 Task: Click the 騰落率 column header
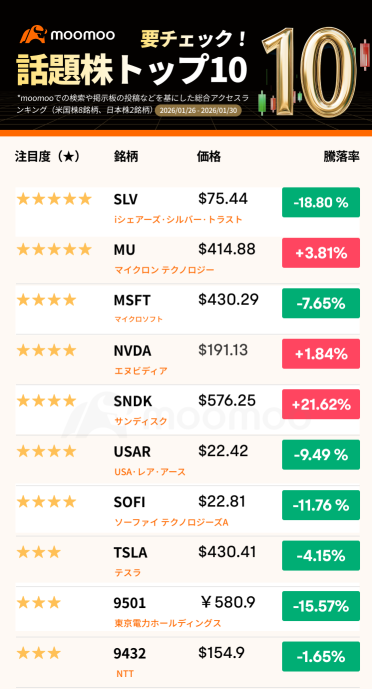(341, 157)
